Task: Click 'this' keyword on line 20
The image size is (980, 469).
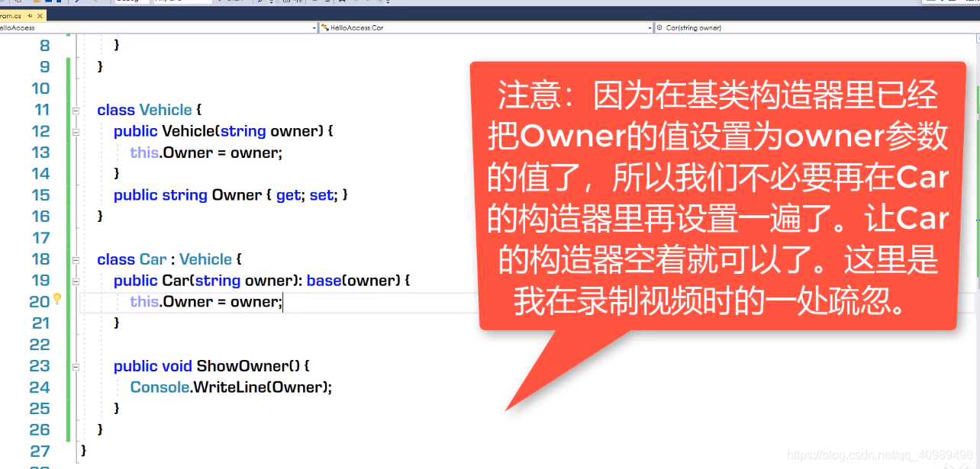Action: pos(144,302)
